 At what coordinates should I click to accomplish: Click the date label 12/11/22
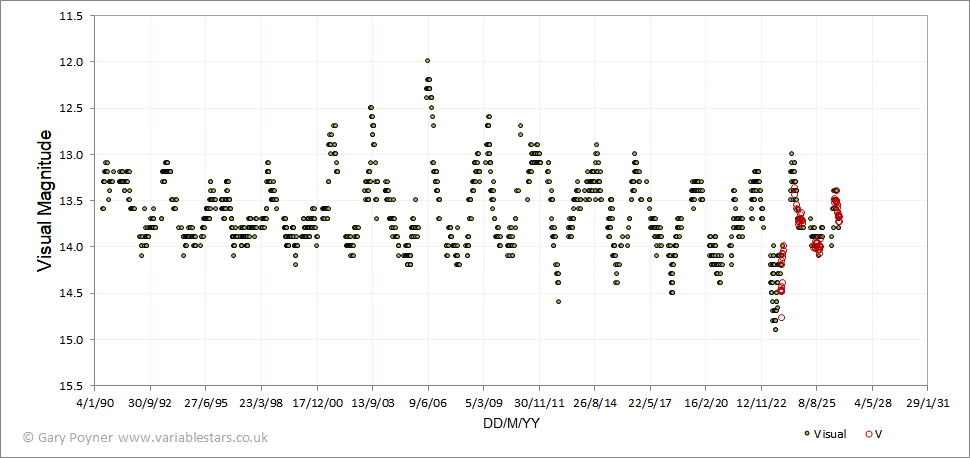point(761,402)
